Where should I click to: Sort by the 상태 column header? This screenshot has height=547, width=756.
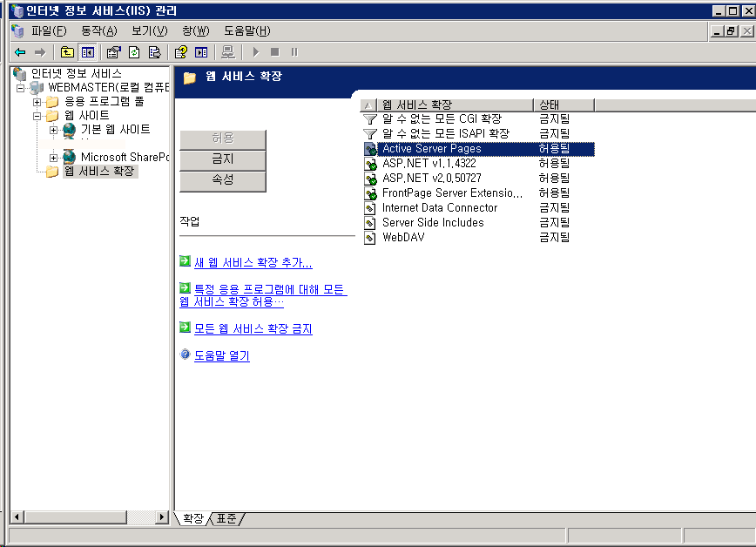click(x=564, y=105)
